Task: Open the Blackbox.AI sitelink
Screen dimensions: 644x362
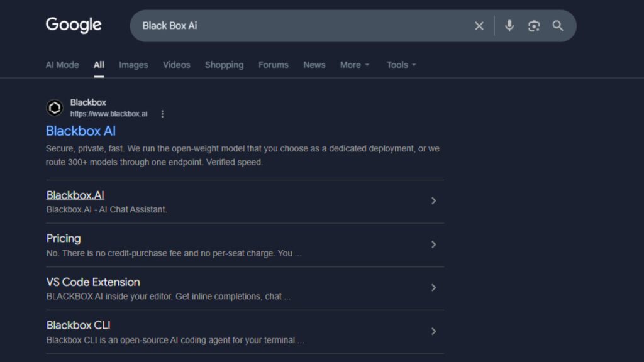Action: click(x=75, y=195)
